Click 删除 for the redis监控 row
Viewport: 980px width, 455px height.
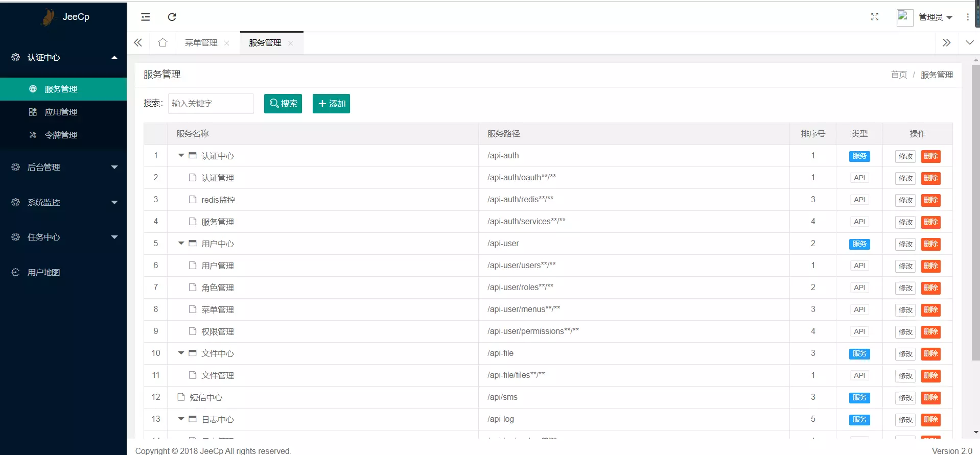point(930,200)
